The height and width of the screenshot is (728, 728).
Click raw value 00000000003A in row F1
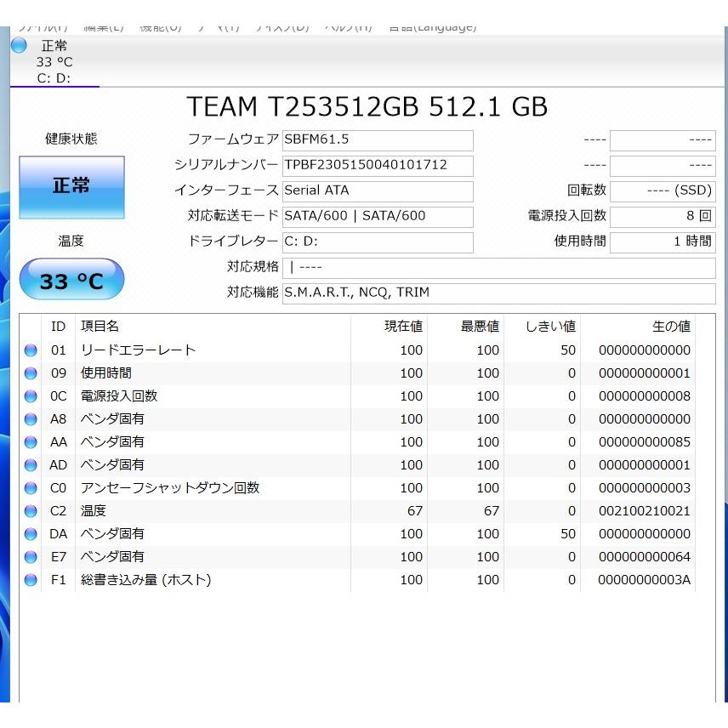645,580
